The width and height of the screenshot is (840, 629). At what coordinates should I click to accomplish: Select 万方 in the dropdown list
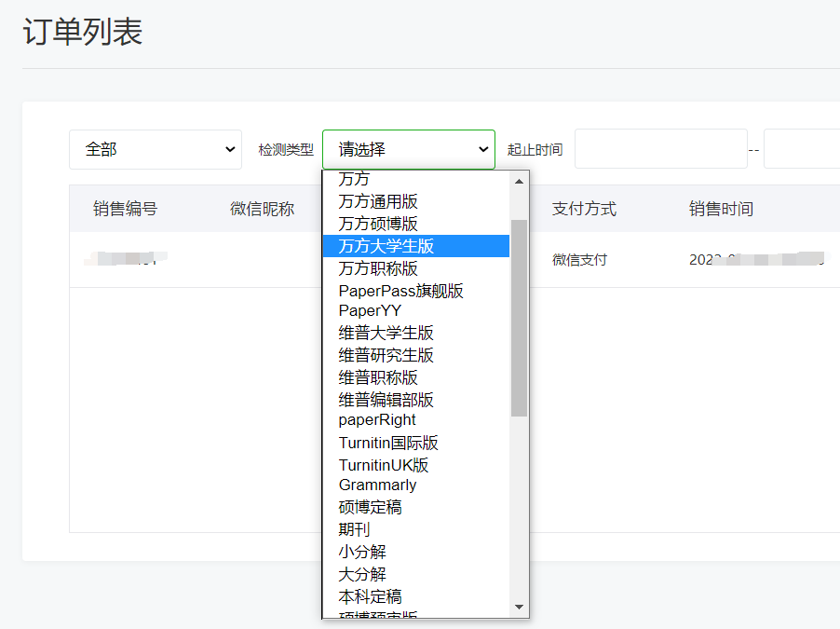[x=416, y=179]
